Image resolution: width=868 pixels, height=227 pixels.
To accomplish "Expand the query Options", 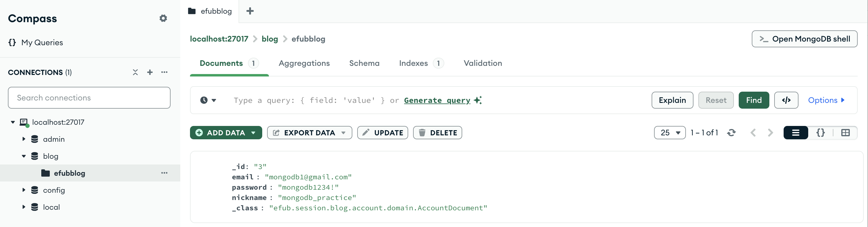I will point(826,100).
